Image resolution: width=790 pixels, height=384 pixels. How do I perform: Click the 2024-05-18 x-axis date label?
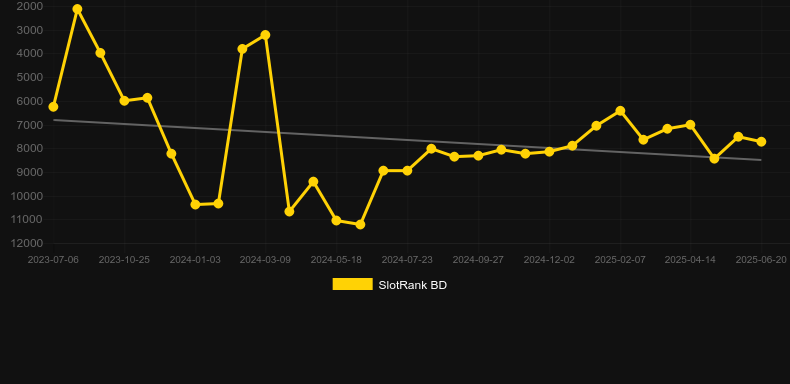(337, 260)
